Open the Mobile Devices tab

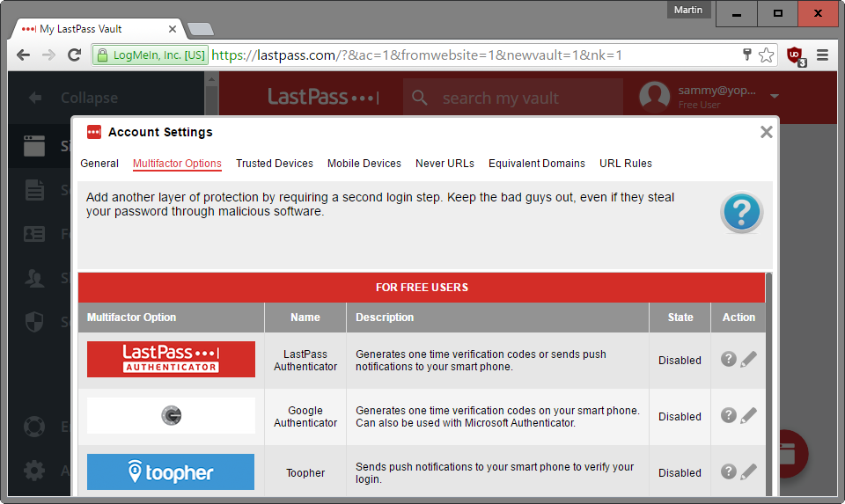(x=364, y=163)
